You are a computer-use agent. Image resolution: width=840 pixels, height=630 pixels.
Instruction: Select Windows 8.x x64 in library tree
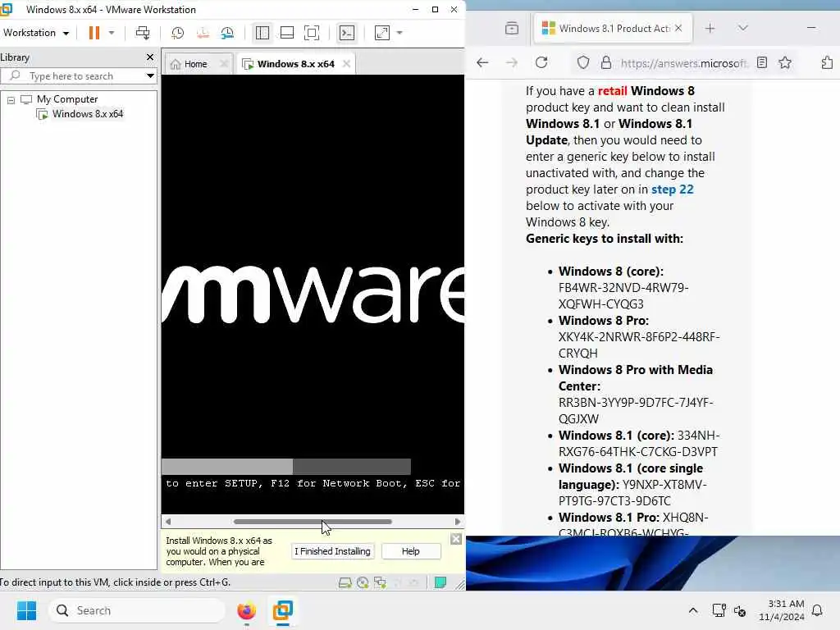coord(87,113)
